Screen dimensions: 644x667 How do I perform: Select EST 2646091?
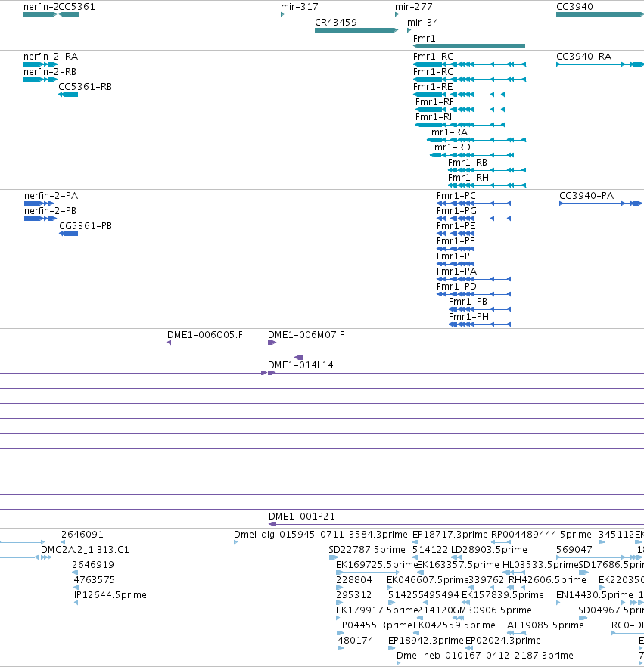click(64, 542)
